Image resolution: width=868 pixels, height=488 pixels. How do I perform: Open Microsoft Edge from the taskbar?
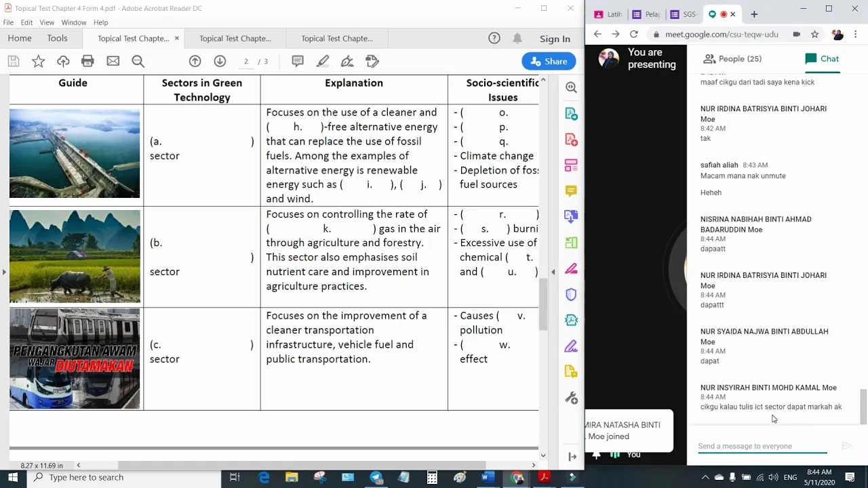264,478
